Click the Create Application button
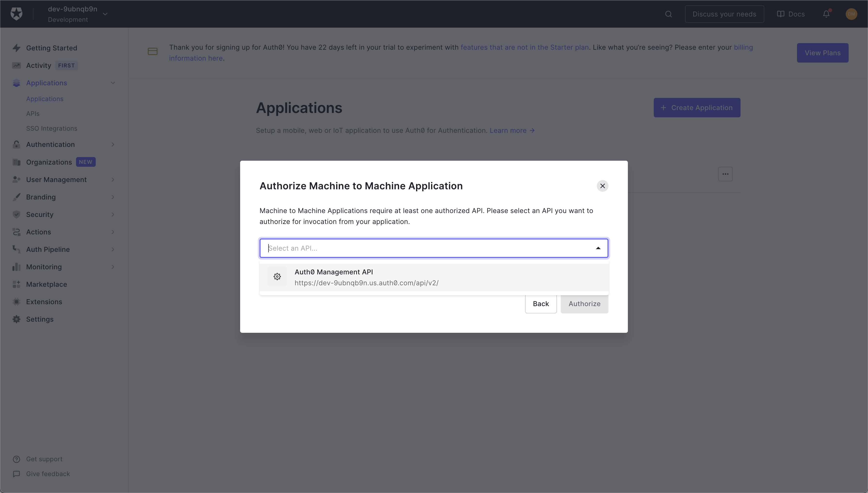Screen dimensions: 868x493 click(x=697, y=108)
